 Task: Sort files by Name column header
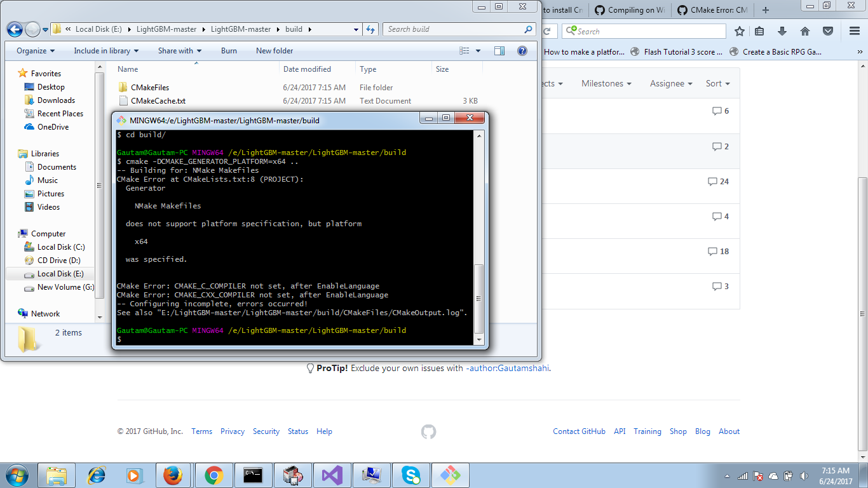pyautogui.click(x=128, y=69)
